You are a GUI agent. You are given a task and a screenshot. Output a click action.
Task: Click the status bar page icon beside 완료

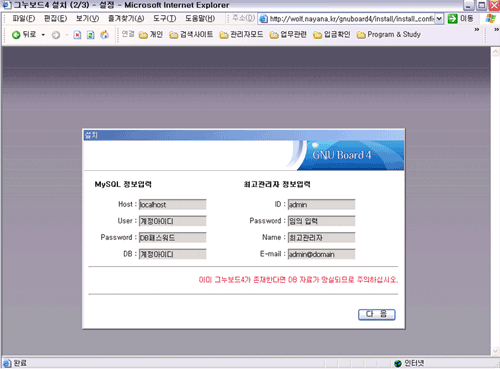point(7,363)
